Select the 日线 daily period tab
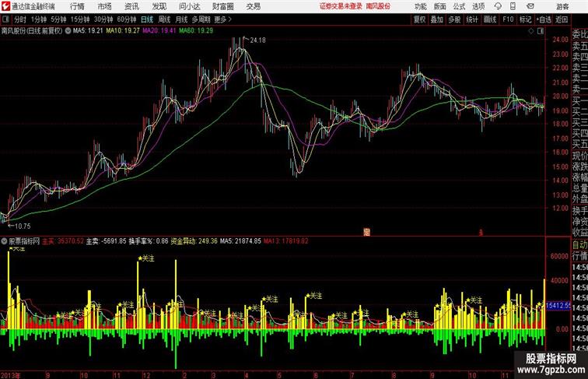This screenshot has height=379, width=588. [x=147, y=19]
